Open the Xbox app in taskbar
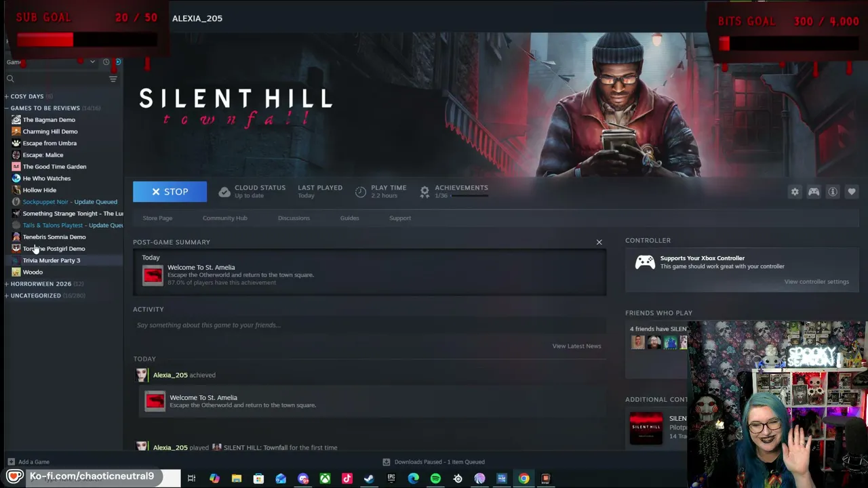Viewport: 868px width, 488px height. [325, 479]
